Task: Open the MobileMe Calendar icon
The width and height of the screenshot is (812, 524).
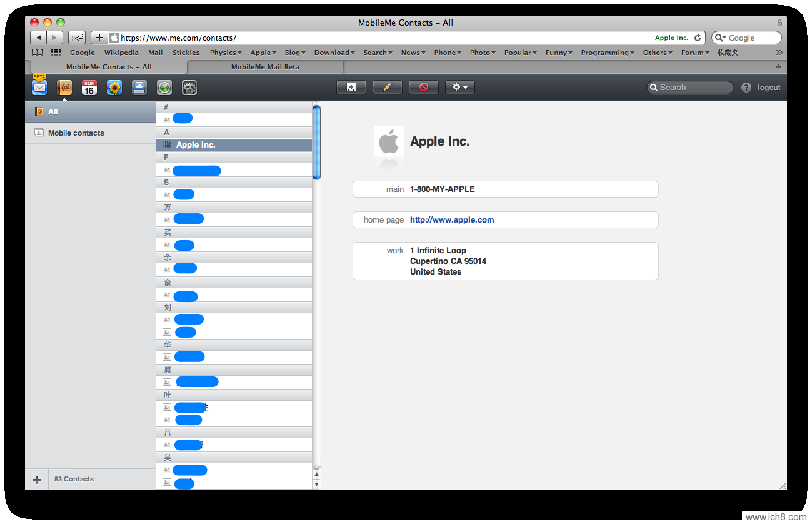Action: pos(89,88)
